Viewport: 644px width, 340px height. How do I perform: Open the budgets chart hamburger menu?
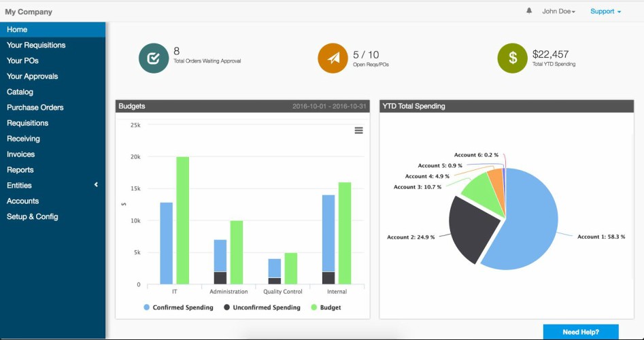[x=358, y=131]
